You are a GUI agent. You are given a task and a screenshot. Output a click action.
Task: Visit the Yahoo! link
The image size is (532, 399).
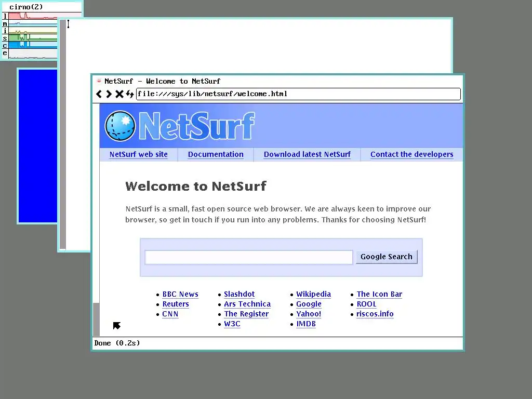(x=309, y=314)
